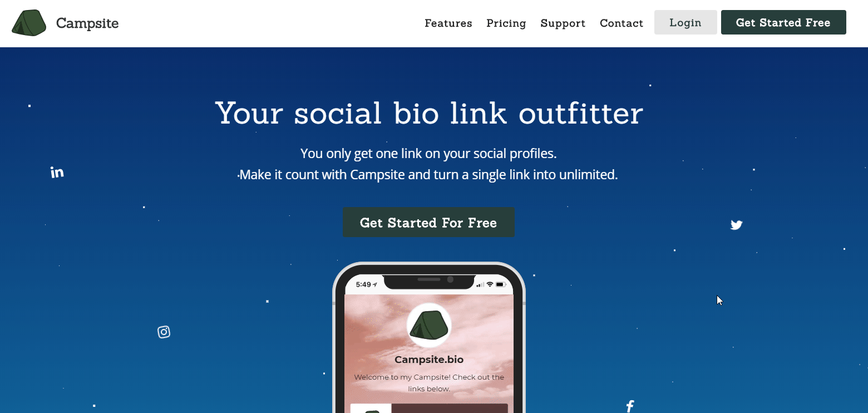The image size is (868, 413).
Task: Click the Login button
Action: 685,22
